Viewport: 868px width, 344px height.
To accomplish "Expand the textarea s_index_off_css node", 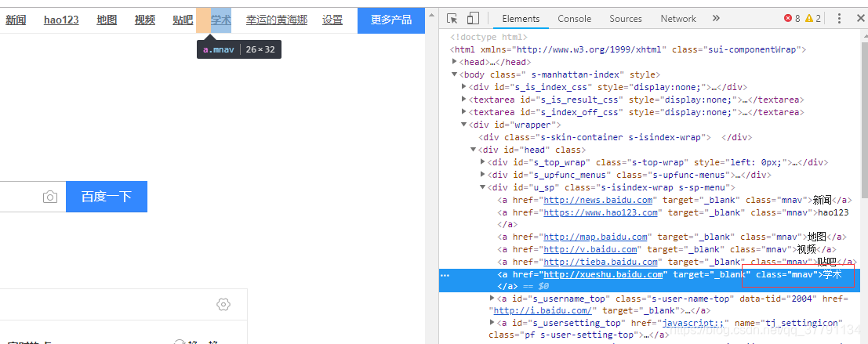I will [464, 112].
